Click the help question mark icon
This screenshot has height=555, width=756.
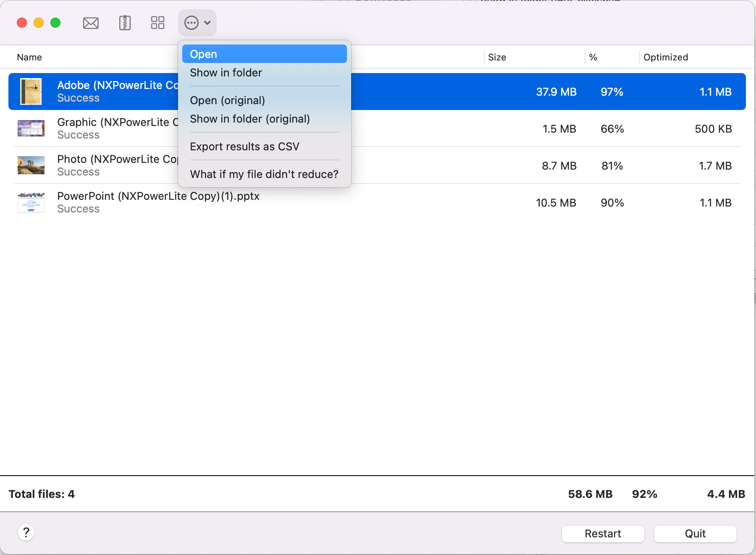(26, 532)
